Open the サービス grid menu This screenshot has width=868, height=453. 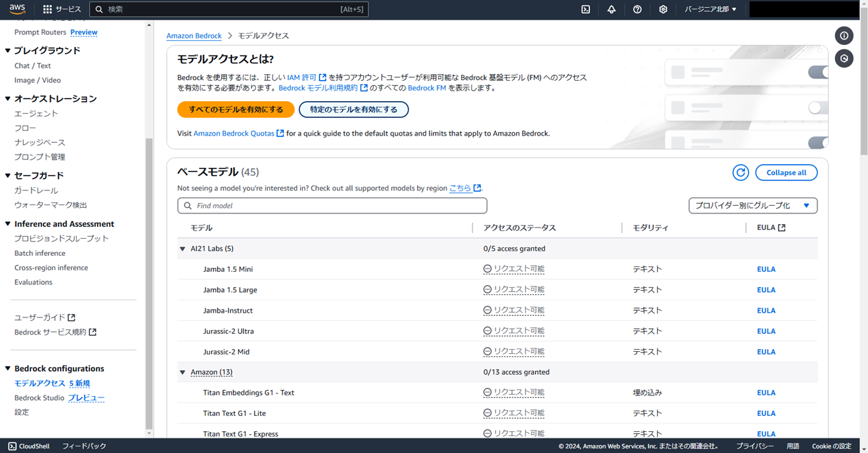coord(62,9)
